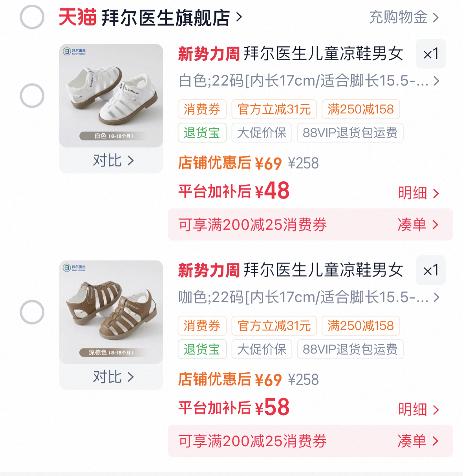
Task: Tap the x1 quantity badge for brown sandals
Action: (x=430, y=270)
